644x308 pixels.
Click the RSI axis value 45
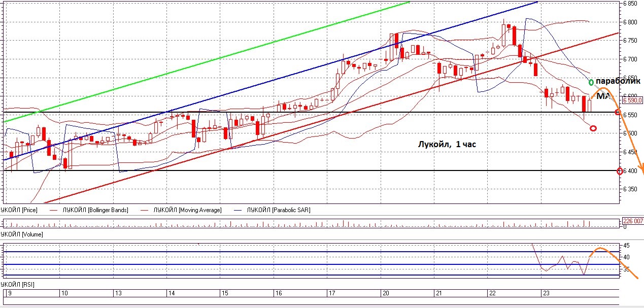coord(626,246)
